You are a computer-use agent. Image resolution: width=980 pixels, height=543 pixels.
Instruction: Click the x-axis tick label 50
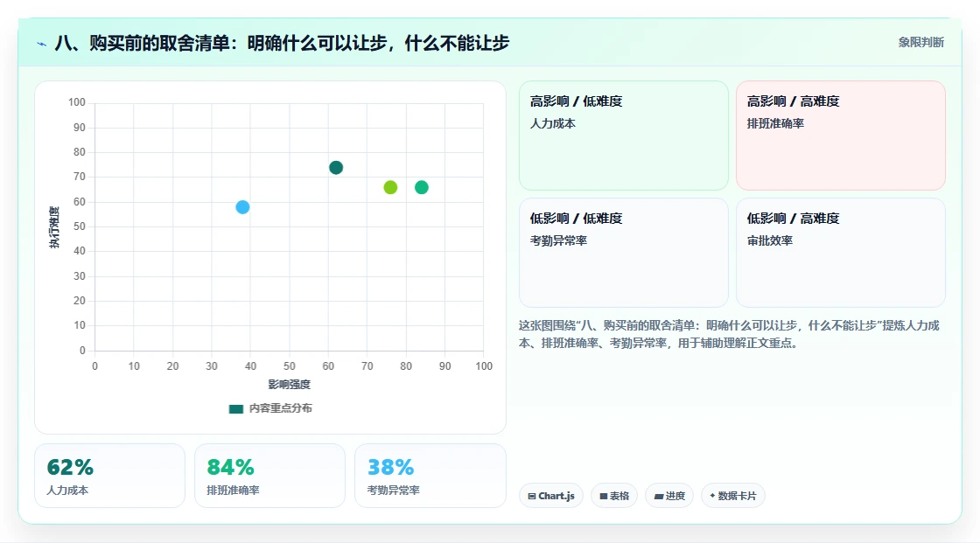(x=290, y=366)
